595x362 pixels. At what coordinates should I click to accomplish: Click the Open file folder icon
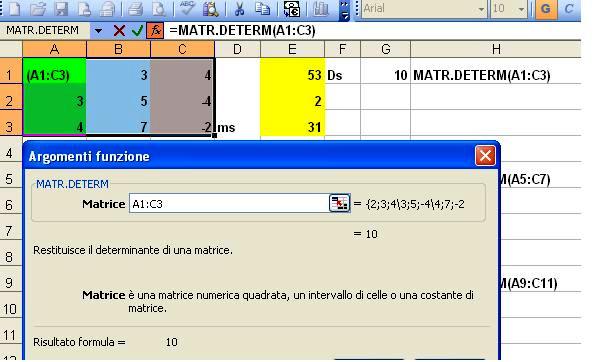point(38,9)
